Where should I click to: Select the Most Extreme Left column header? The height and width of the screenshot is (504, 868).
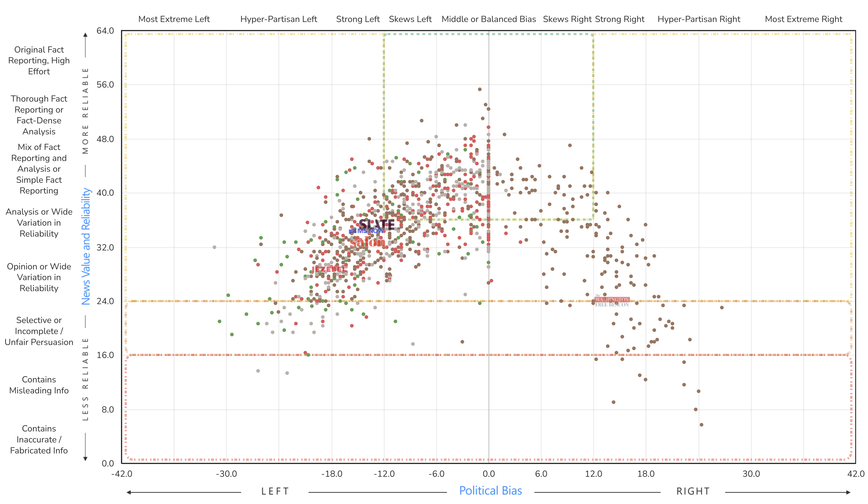pos(174,19)
